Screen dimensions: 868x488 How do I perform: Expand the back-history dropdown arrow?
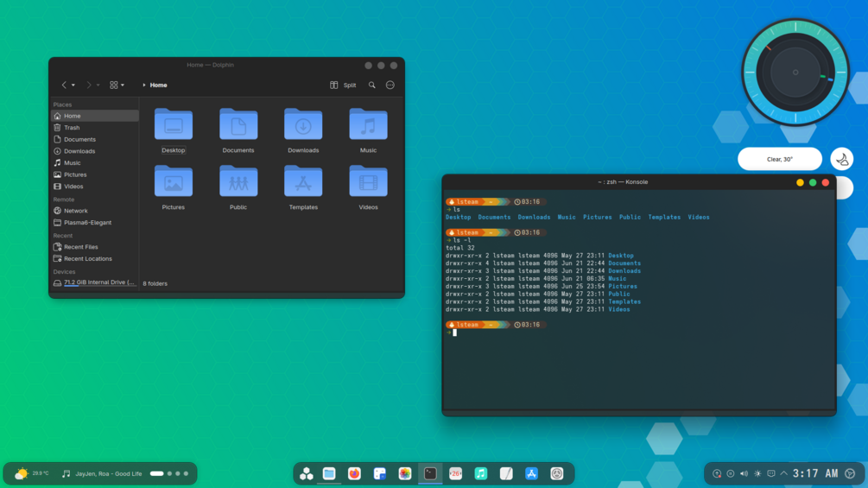point(73,86)
